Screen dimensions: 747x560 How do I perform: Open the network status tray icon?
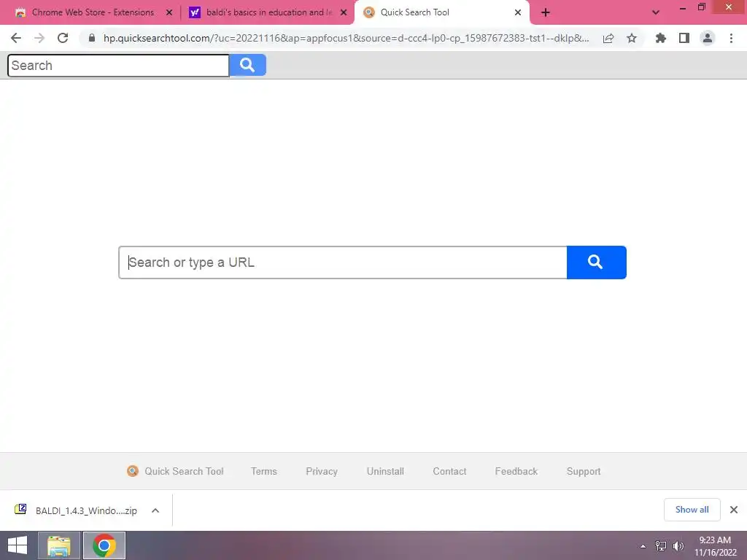click(661, 545)
